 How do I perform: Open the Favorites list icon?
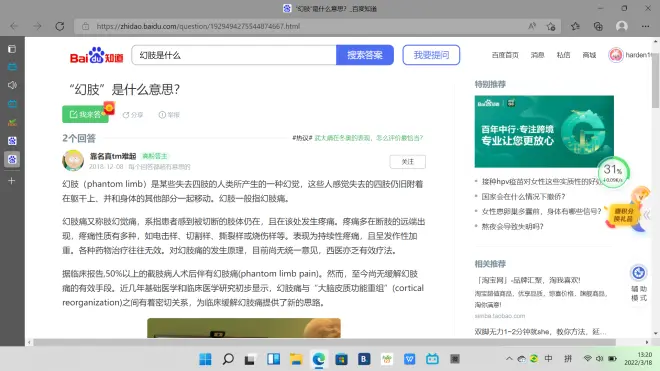pyautogui.click(x=575, y=26)
